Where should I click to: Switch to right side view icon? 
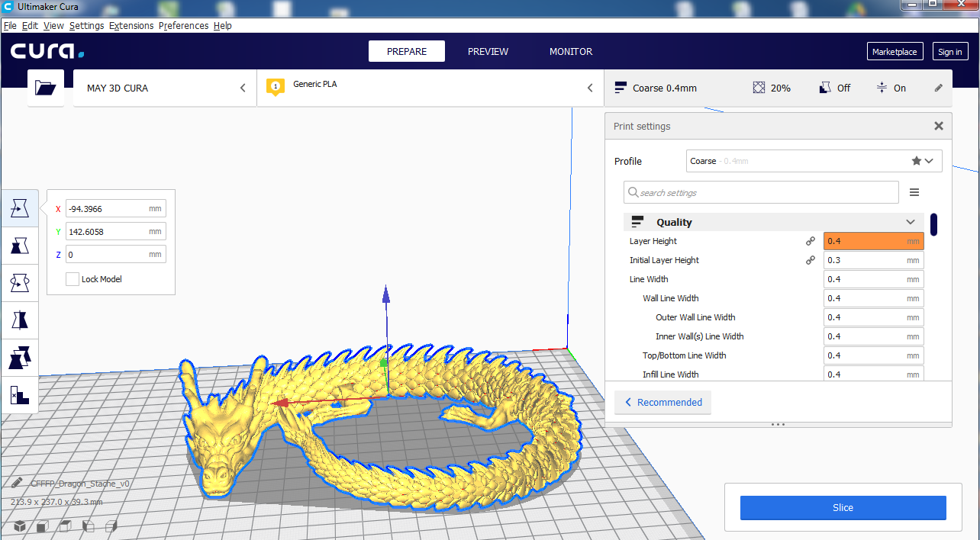[x=111, y=526]
